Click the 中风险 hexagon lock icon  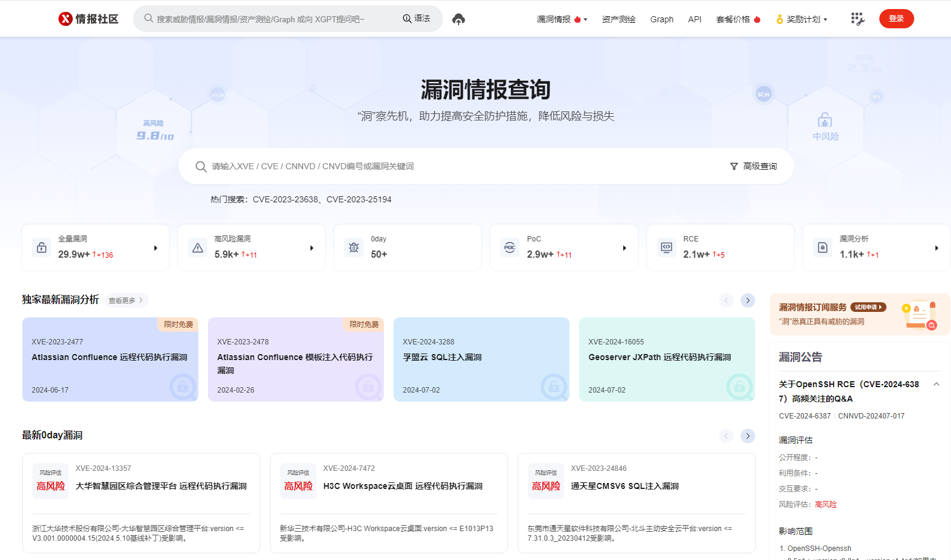coord(825,120)
